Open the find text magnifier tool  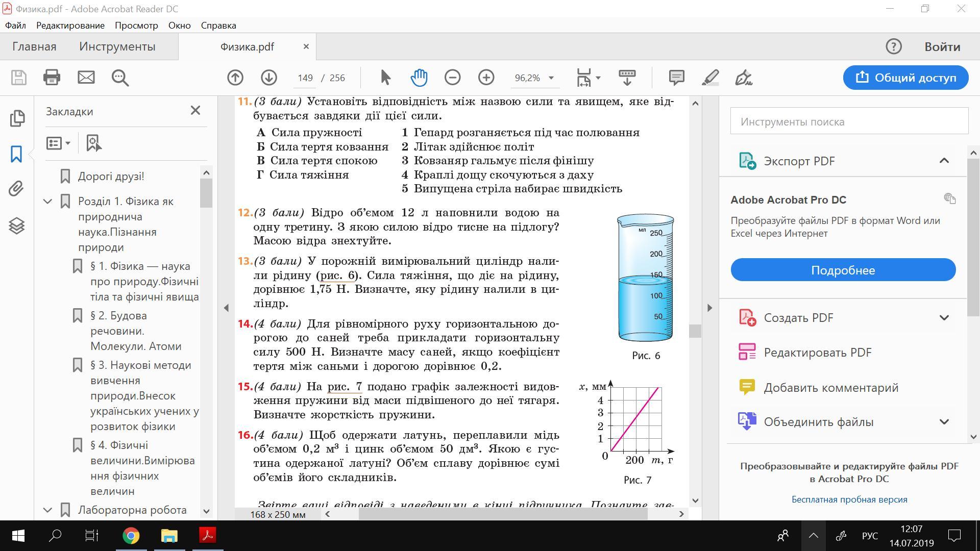point(120,78)
